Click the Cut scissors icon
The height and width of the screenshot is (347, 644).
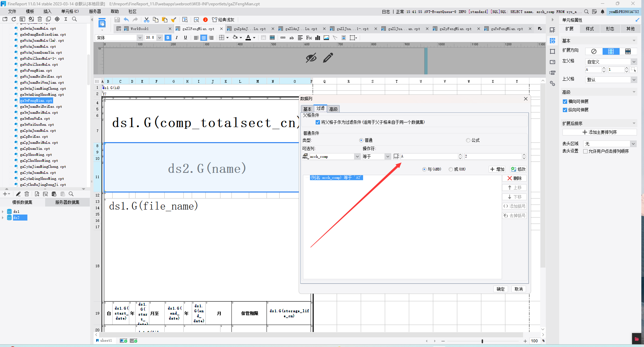147,20
